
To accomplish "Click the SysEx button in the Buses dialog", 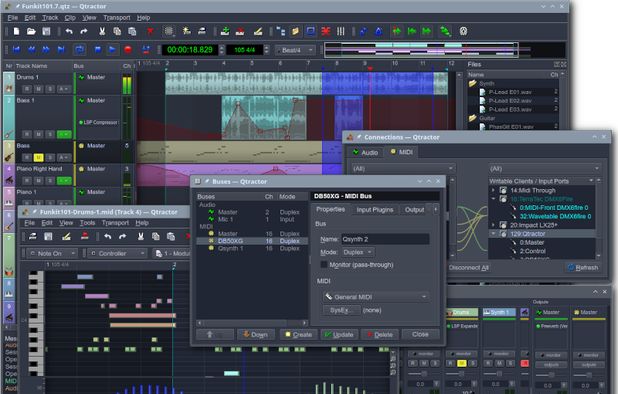I will pos(341,310).
